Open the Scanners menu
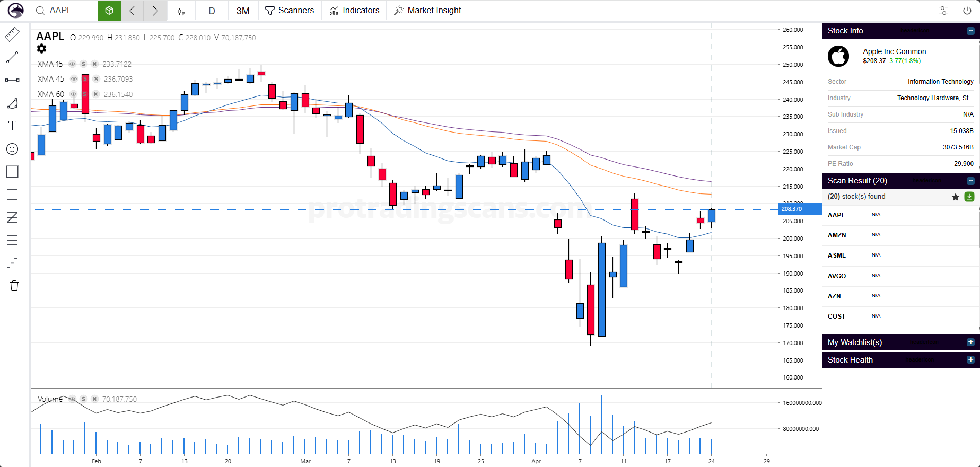The height and width of the screenshot is (467, 980). pos(290,11)
